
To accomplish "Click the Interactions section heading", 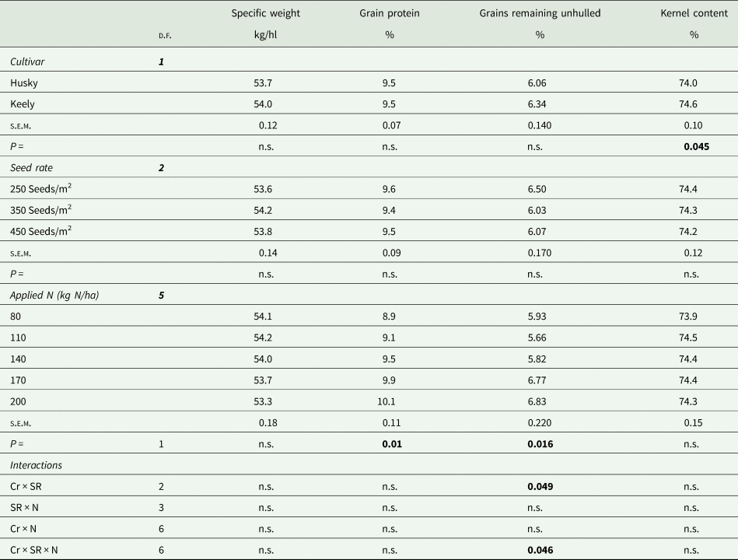I will click(x=37, y=465).
